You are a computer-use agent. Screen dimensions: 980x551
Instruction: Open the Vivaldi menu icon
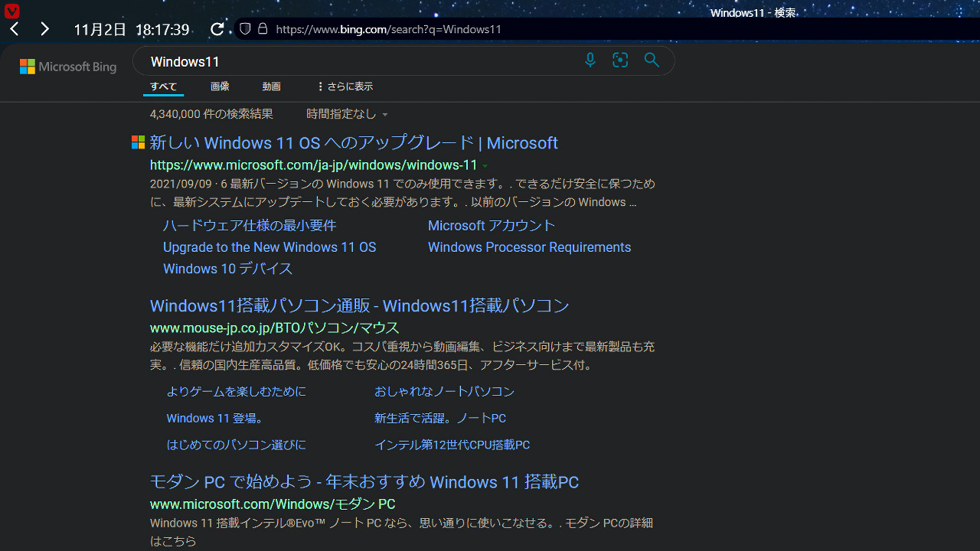click(11, 11)
